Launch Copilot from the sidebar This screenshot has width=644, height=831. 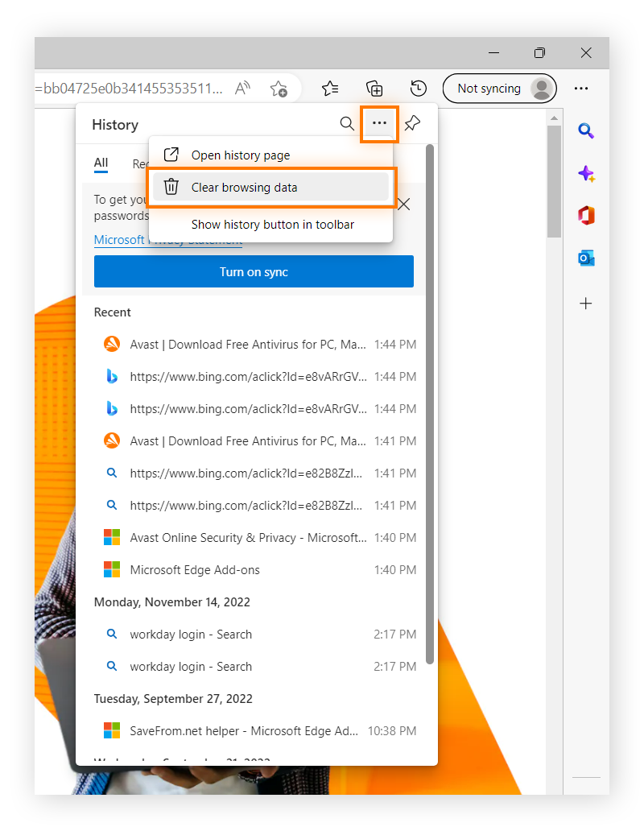[586, 173]
